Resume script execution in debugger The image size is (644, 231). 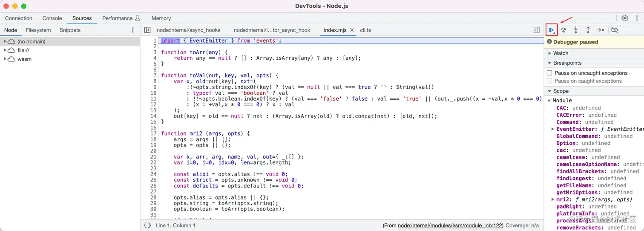click(x=552, y=30)
